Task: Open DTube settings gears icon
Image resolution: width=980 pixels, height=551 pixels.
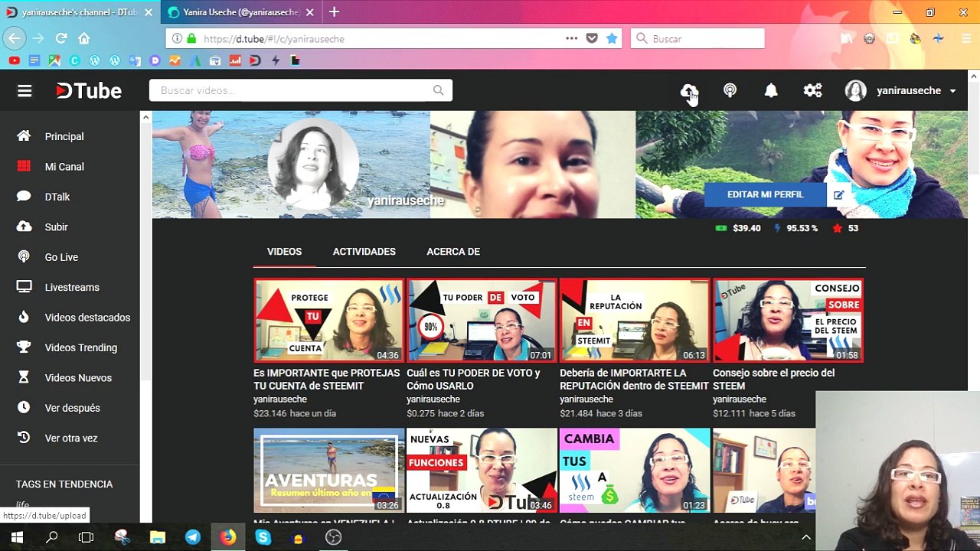Action: tap(812, 91)
